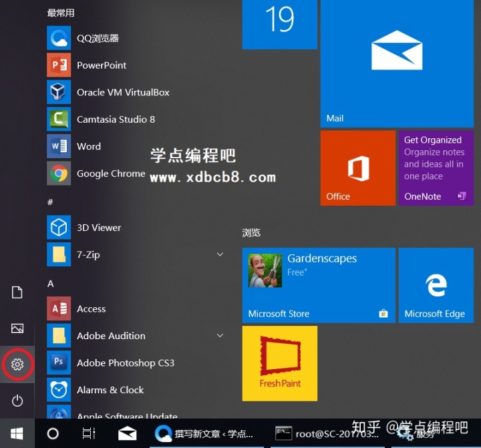
Task: Open Mail icon on taskbar
Action: [128, 433]
